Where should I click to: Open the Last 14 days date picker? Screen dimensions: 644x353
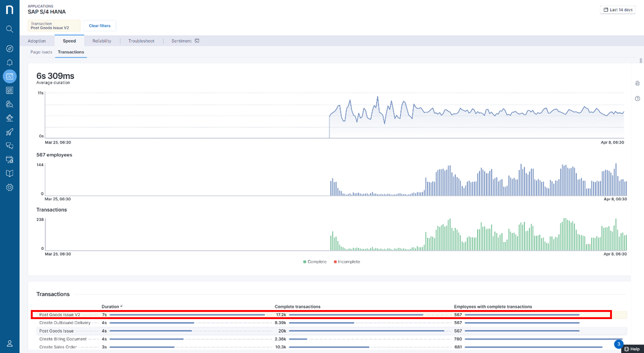(618, 10)
